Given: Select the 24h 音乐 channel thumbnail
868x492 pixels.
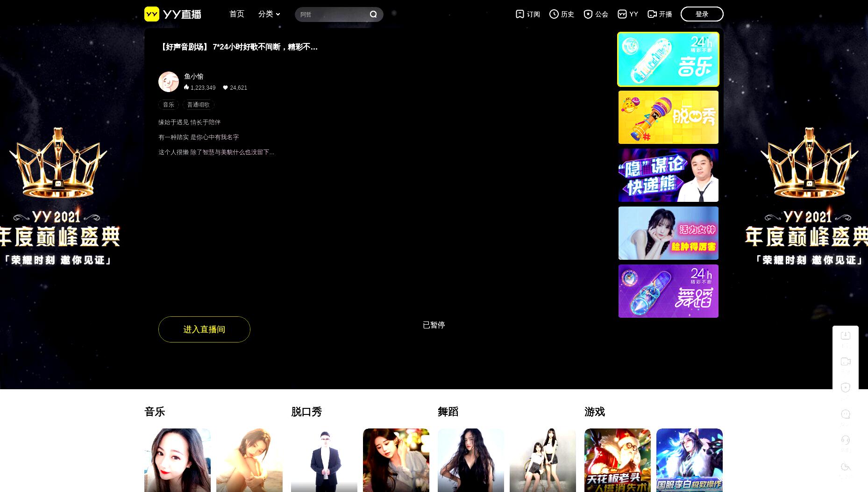Looking at the screenshot, I should 668,59.
